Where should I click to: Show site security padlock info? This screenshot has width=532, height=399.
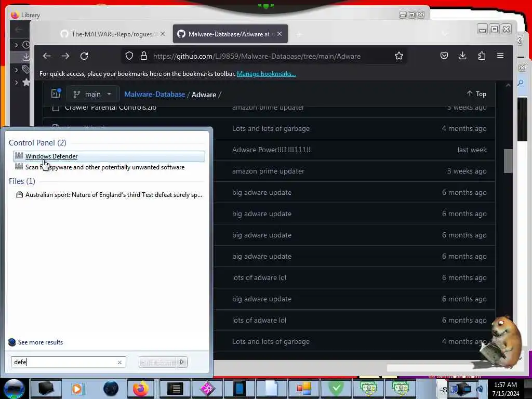click(144, 56)
